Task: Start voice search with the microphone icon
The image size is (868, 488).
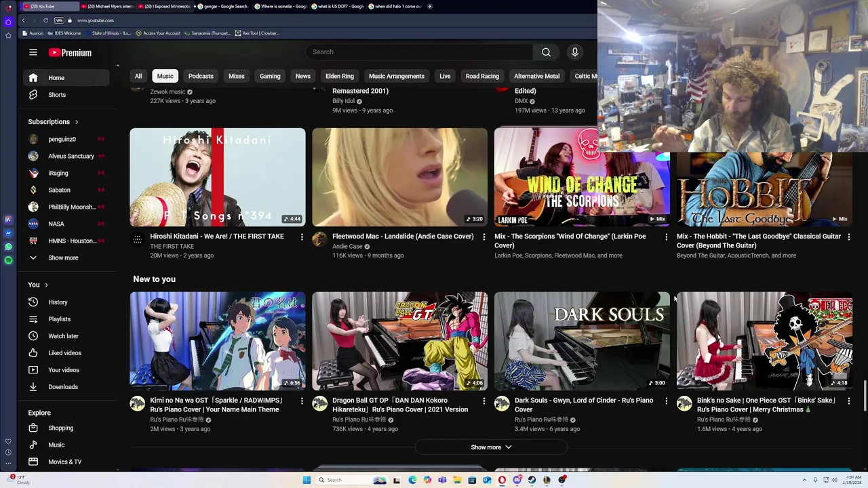Action: point(574,52)
